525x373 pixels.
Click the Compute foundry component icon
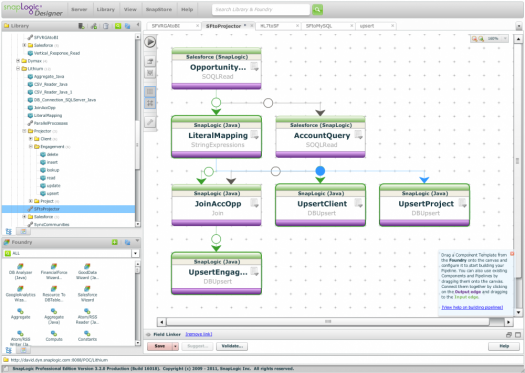coord(54,333)
